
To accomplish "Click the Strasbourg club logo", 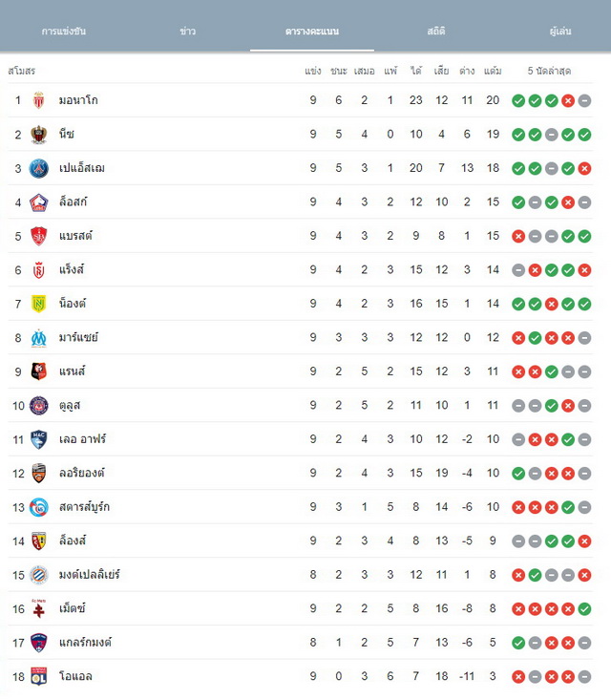I will [x=39, y=507].
